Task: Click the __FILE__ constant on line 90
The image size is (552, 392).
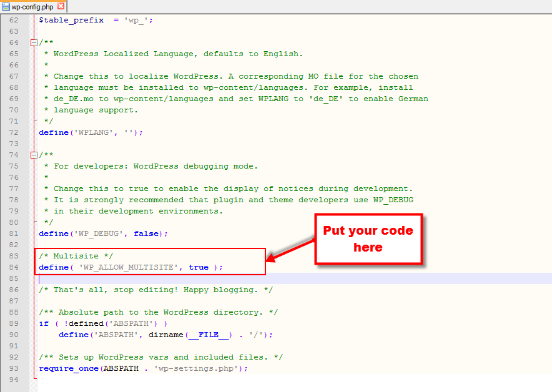Action: point(209,335)
